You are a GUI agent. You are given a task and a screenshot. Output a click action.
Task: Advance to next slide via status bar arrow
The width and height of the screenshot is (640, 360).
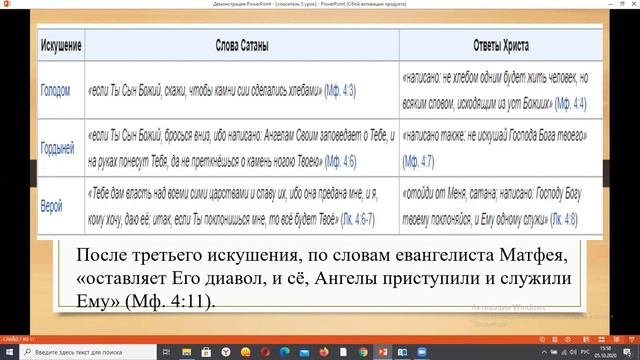pos(568,339)
